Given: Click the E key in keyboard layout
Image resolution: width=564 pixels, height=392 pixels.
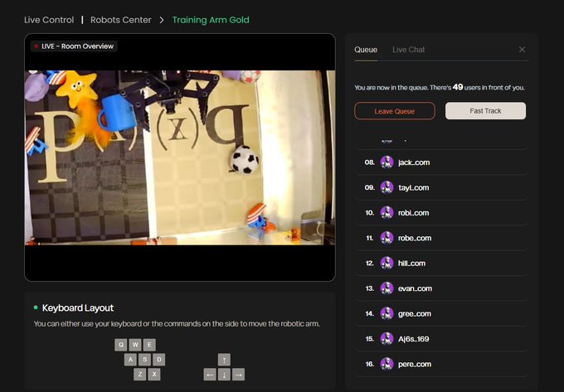Looking at the screenshot, I should 149,345.
